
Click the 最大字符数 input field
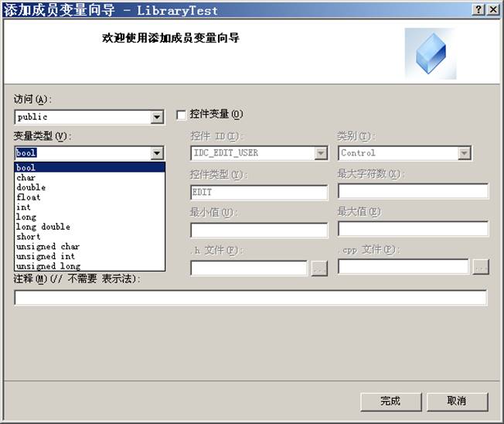[x=413, y=191]
